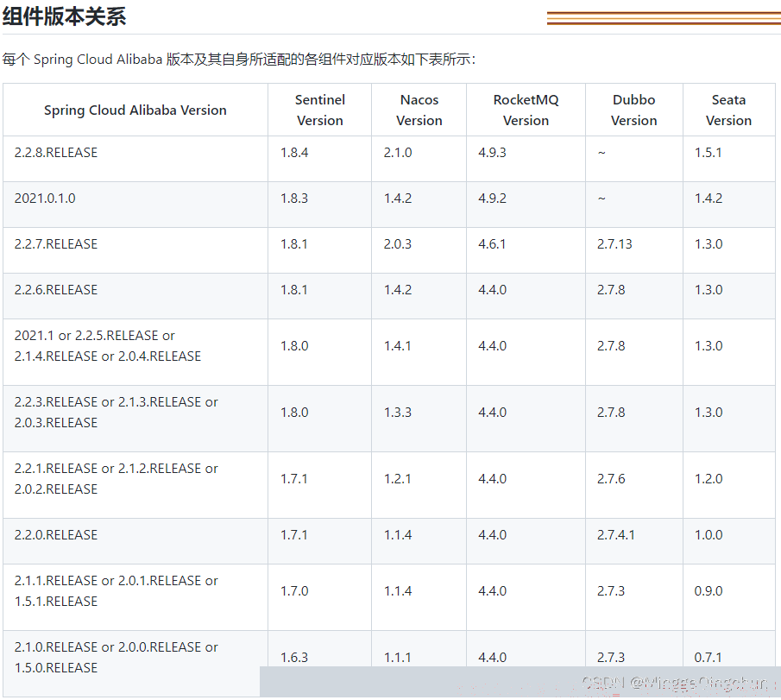The height and width of the screenshot is (700, 781).
Task: Click Dubbo value 2.7.13
Action: (614, 244)
